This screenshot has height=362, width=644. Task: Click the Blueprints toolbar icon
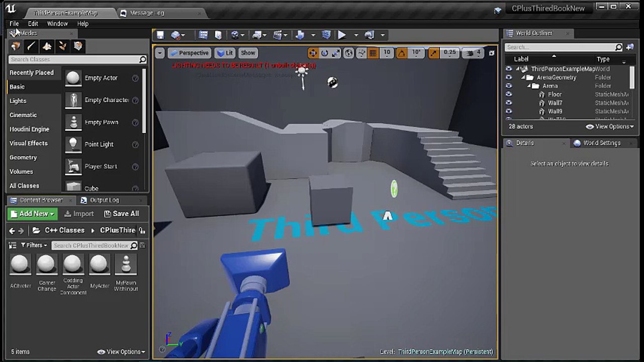point(257,35)
